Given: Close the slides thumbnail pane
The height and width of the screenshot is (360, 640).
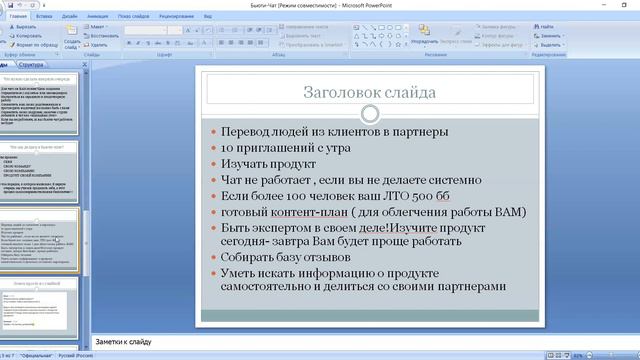Looking at the screenshot, I should coord(84,64).
